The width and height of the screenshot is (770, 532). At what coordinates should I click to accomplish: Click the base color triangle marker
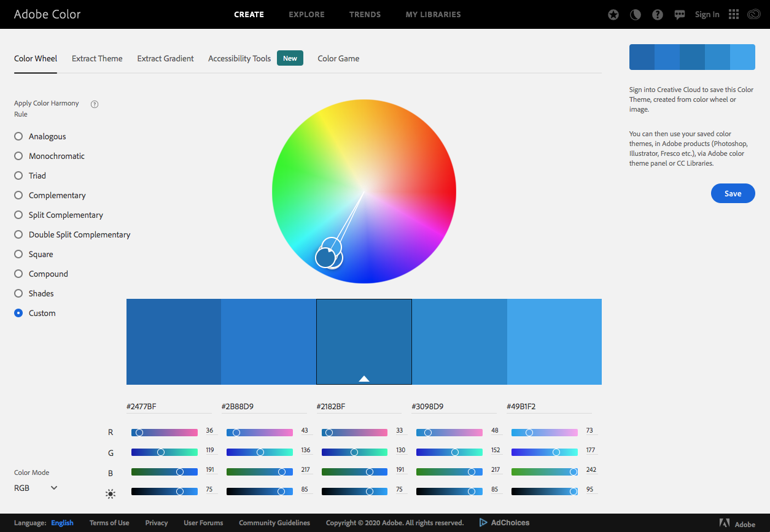(x=364, y=379)
